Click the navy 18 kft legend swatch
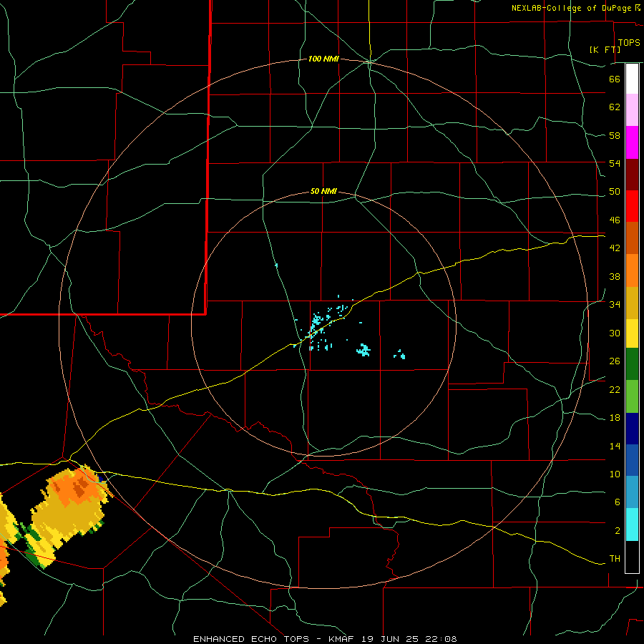Image resolution: width=644 pixels, height=644 pixels. tap(632, 429)
